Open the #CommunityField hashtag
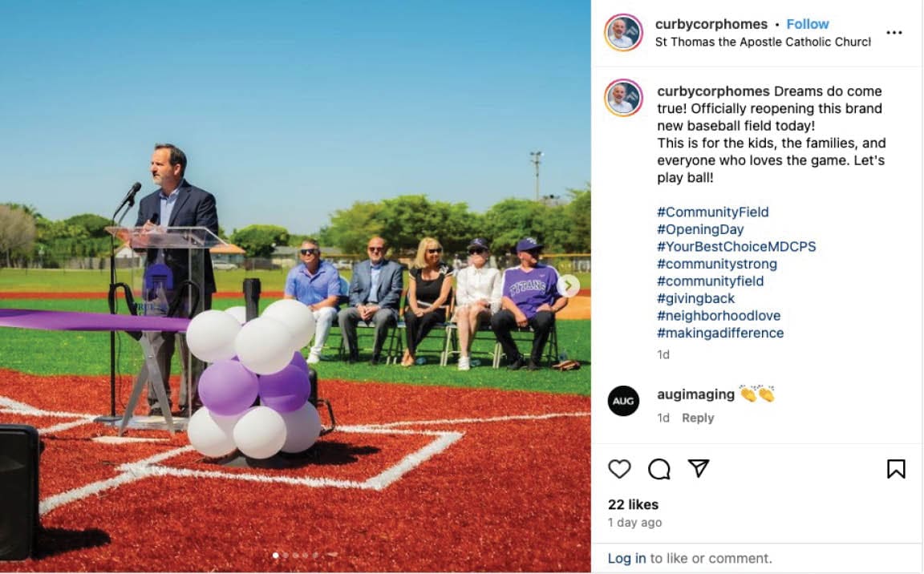Screen dimensions: 924x574 (x=712, y=212)
